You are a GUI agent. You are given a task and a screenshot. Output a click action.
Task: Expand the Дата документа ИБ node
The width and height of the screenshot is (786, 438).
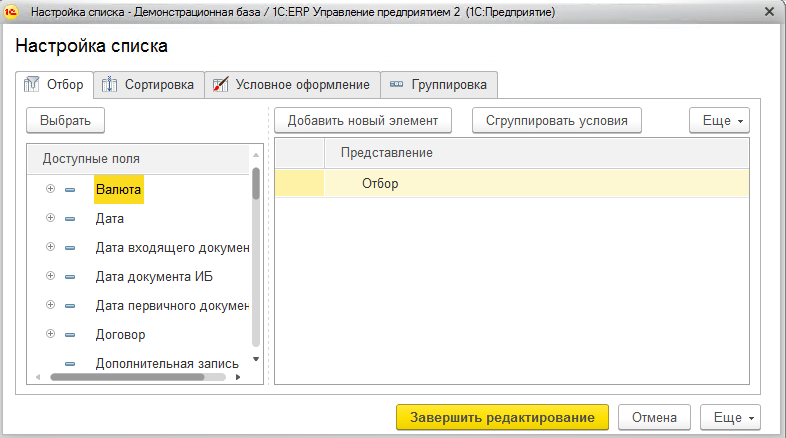(x=50, y=276)
